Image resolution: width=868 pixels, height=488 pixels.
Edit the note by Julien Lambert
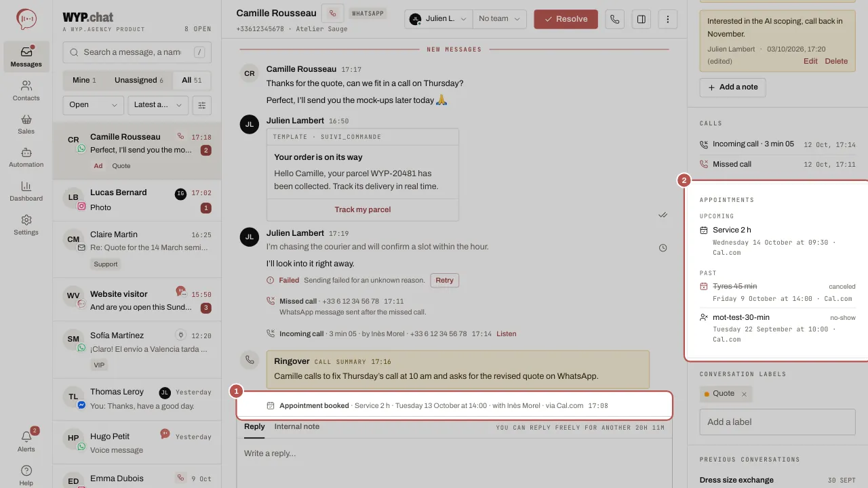[x=810, y=61]
